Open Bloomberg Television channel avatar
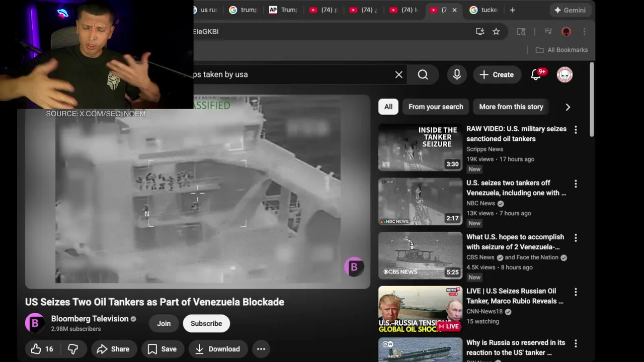 35,323
